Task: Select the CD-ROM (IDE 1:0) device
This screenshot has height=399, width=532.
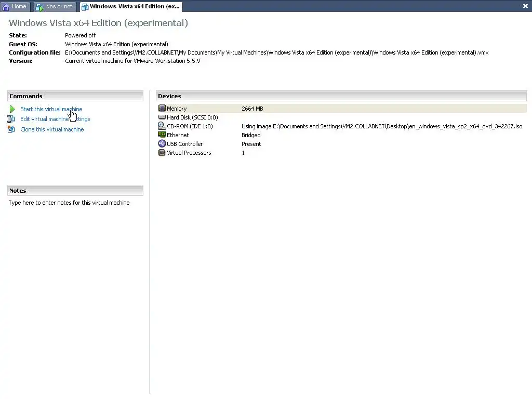Action: [342, 126]
